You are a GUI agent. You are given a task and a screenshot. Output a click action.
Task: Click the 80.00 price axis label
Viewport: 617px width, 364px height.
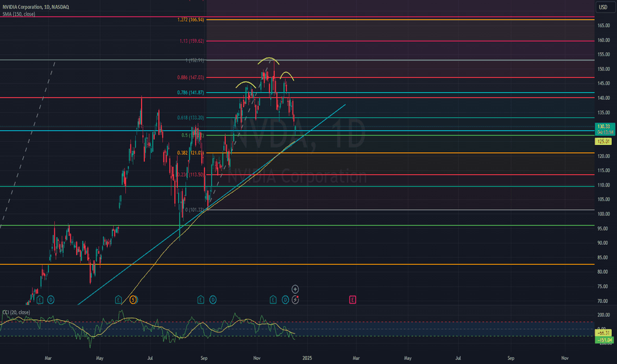[x=602, y=272]
